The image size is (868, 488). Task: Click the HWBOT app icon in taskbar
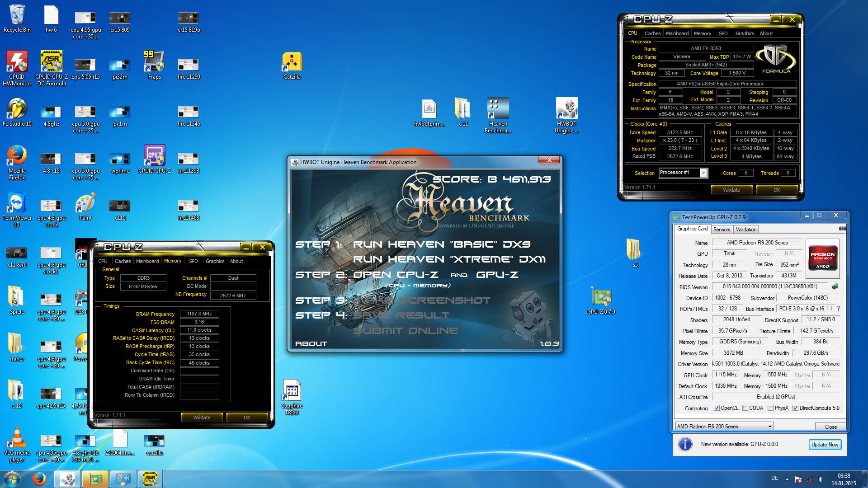tap(67, 479)
